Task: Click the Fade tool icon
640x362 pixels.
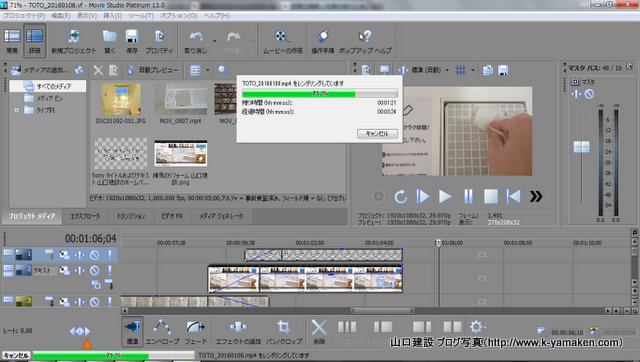Action: [x=196, y=331]
